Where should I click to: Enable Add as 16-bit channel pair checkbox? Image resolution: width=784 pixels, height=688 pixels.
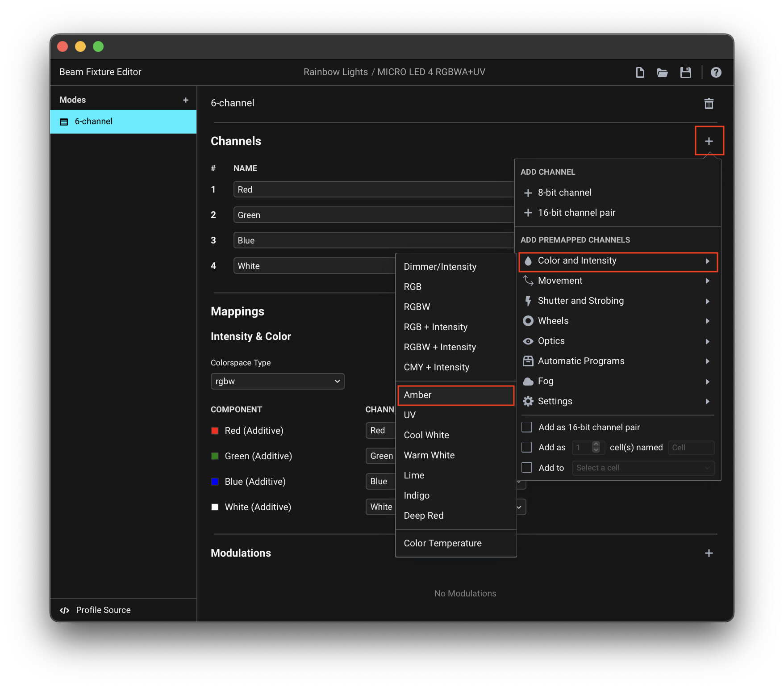tap(527, 427)
